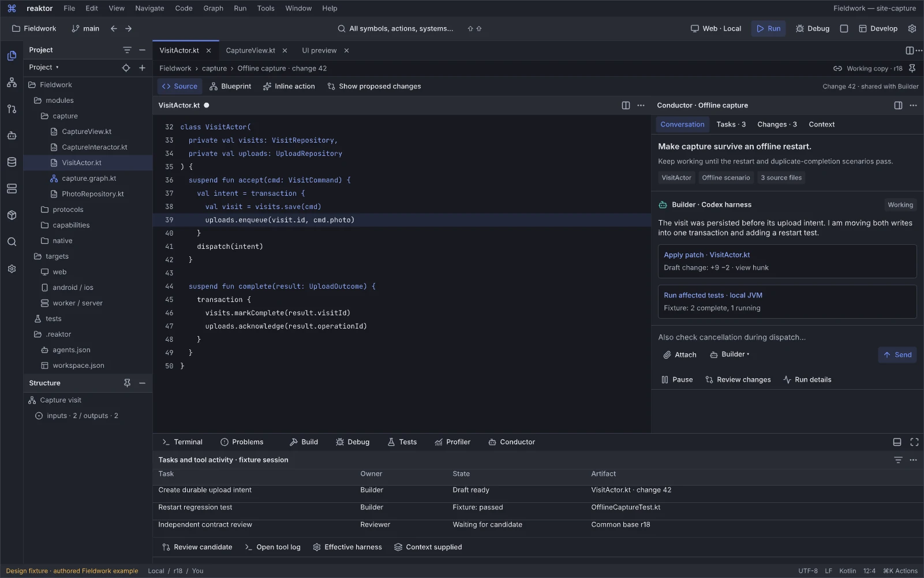The width and height of the screenshot is (924, 578).
Task: Navigate back with the left arrow
Action: pos(114,28)
